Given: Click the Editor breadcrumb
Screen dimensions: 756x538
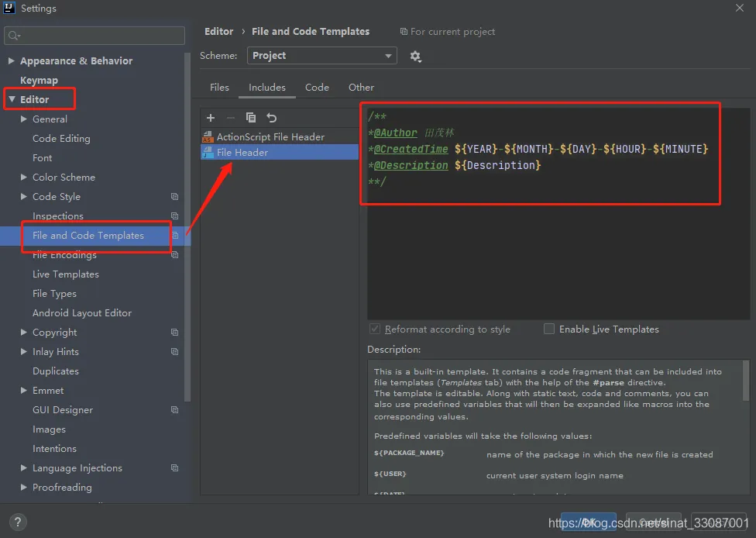Looking at the screenshot, I should tap(219, 31).
